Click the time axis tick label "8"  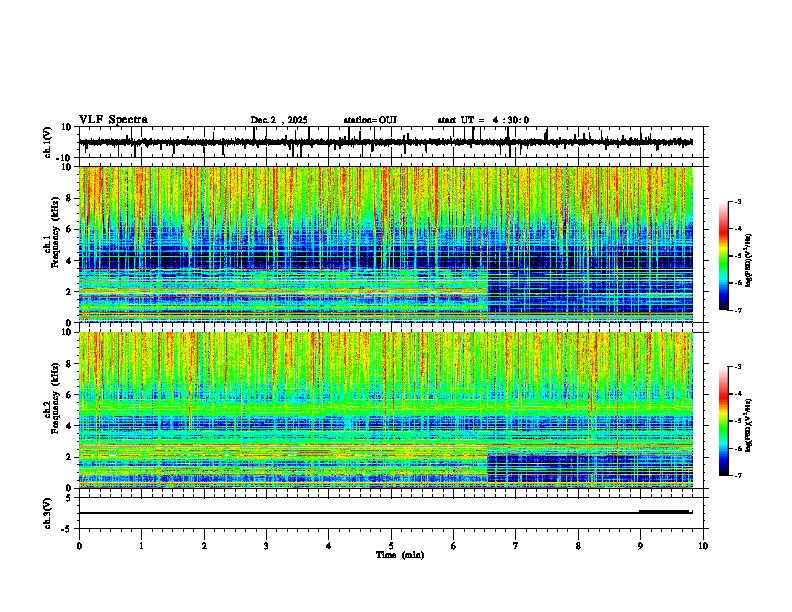[x=578, y=546]
